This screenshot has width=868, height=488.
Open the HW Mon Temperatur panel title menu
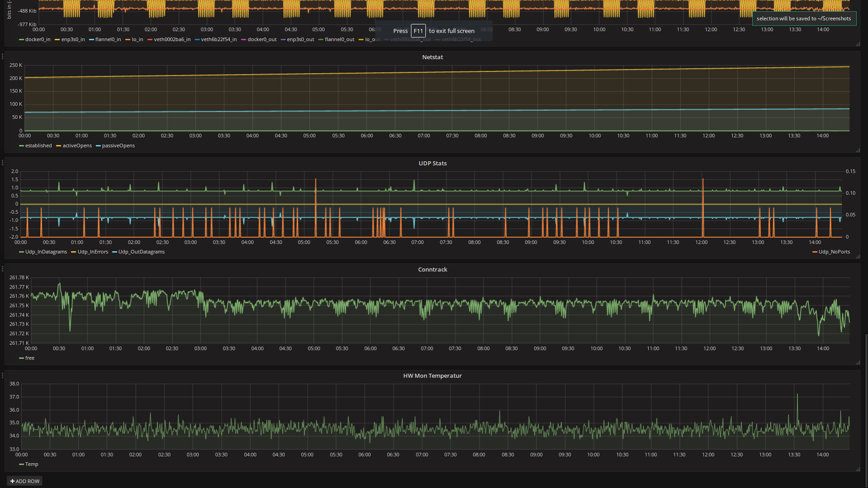point(432,375)
